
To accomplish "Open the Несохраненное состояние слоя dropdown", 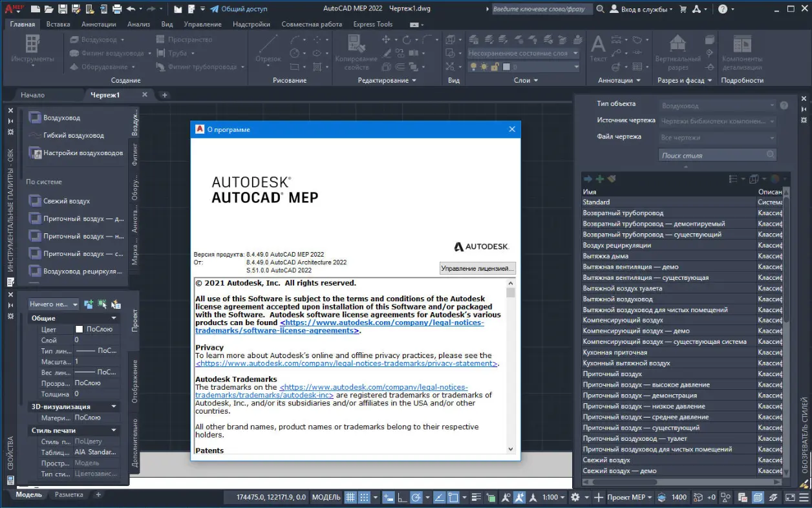I will coord(523,53).
